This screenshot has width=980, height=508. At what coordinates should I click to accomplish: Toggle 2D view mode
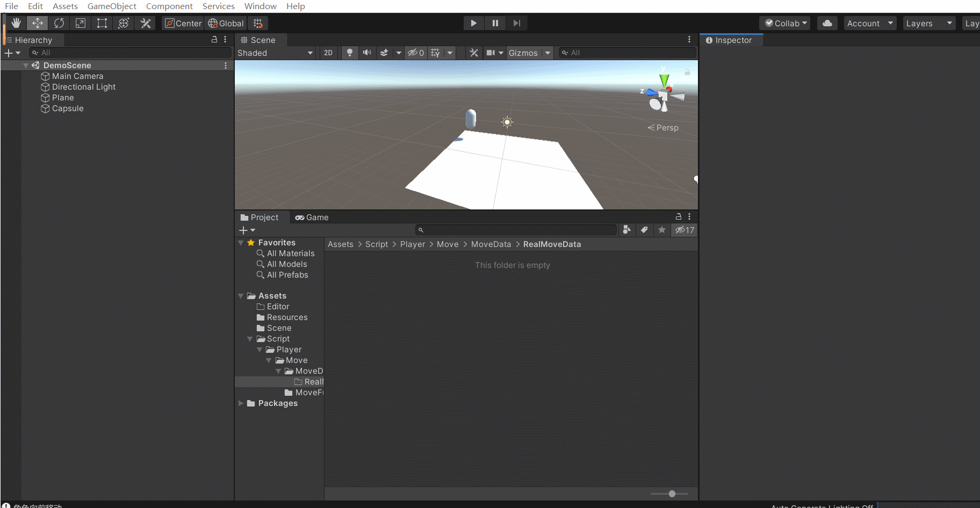(x=328, y=53)
